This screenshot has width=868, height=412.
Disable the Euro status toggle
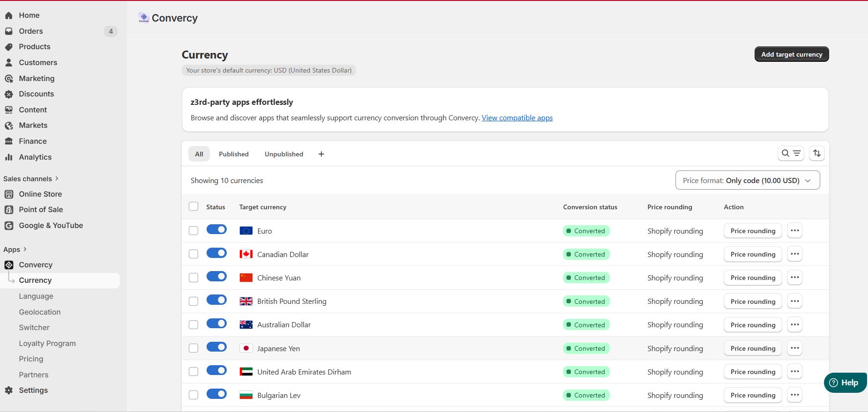[216, 229]
